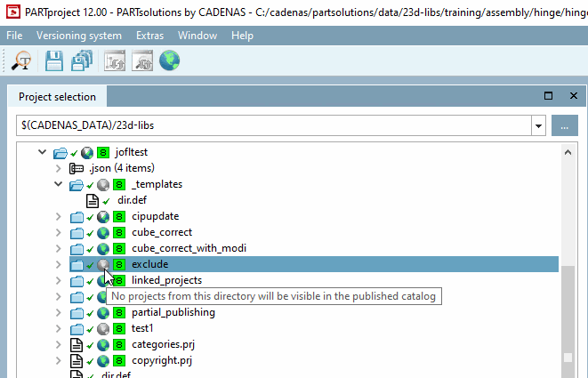Open the Extras menu
The width and height of the screenshot is (588, 378).
[149, 36]
